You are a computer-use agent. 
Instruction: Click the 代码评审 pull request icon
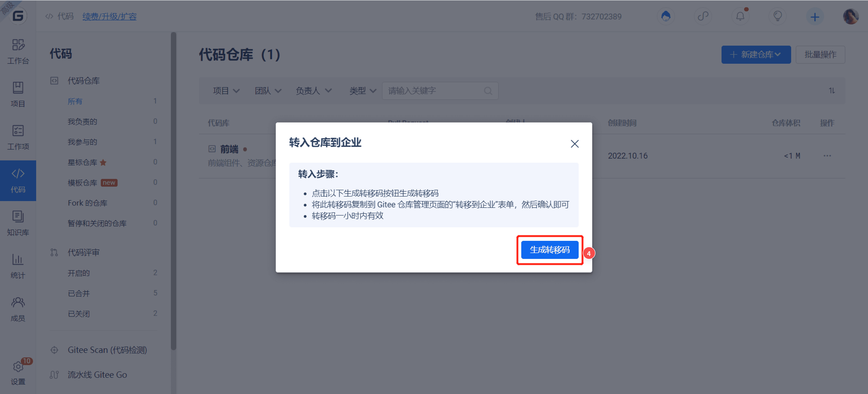point(54,252)
